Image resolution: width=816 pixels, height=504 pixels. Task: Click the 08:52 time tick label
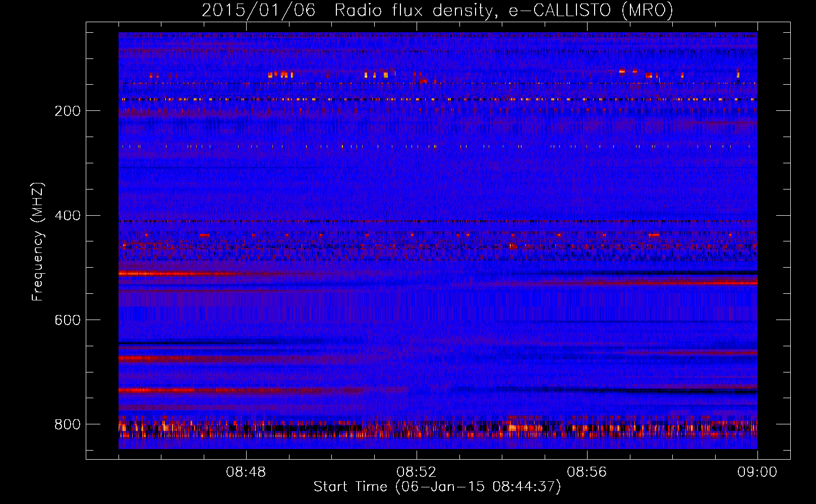tap(416, 472)
